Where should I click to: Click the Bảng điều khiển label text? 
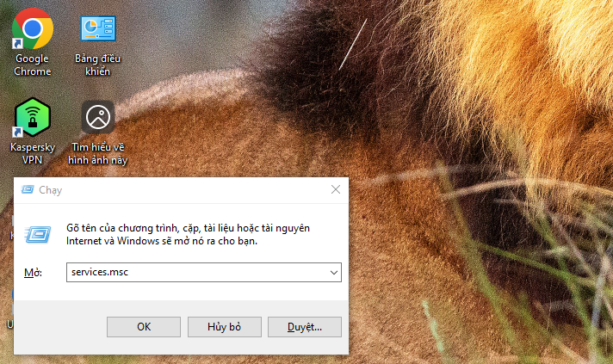[x=98, y=65]
